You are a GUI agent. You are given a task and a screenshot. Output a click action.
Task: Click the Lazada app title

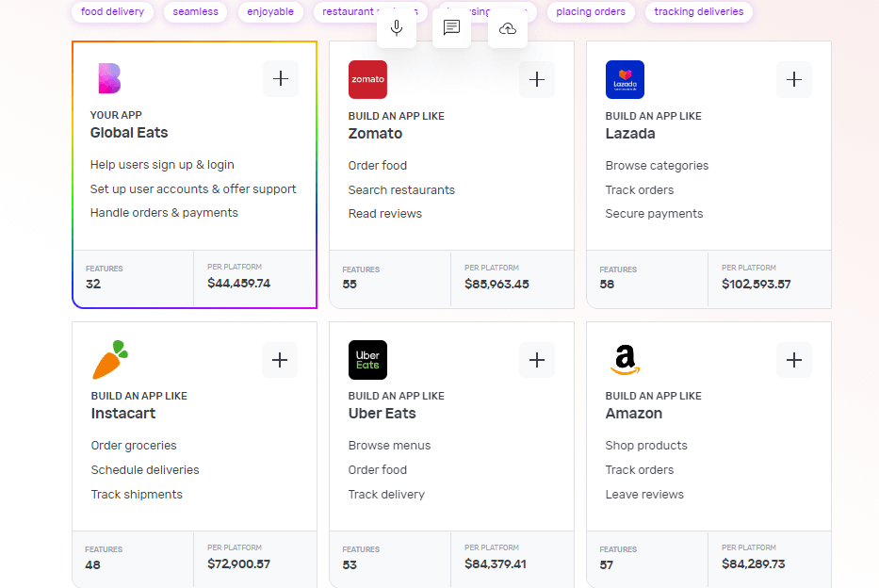tap(630, 134)
